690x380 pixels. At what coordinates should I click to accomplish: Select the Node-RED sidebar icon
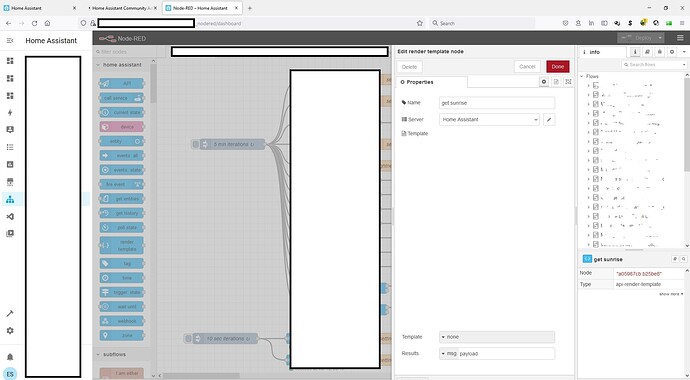click(10, 199)
